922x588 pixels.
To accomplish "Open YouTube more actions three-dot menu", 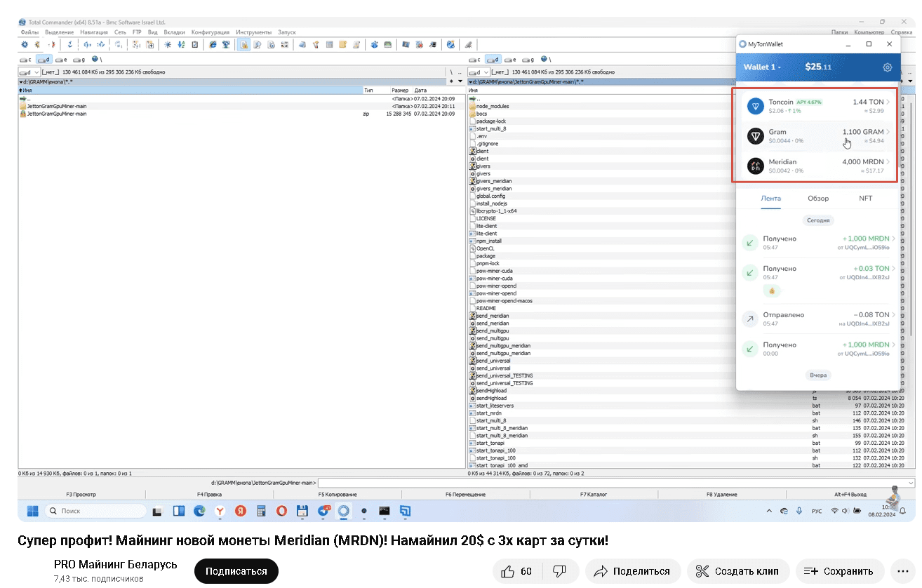I will coord(902,571).
